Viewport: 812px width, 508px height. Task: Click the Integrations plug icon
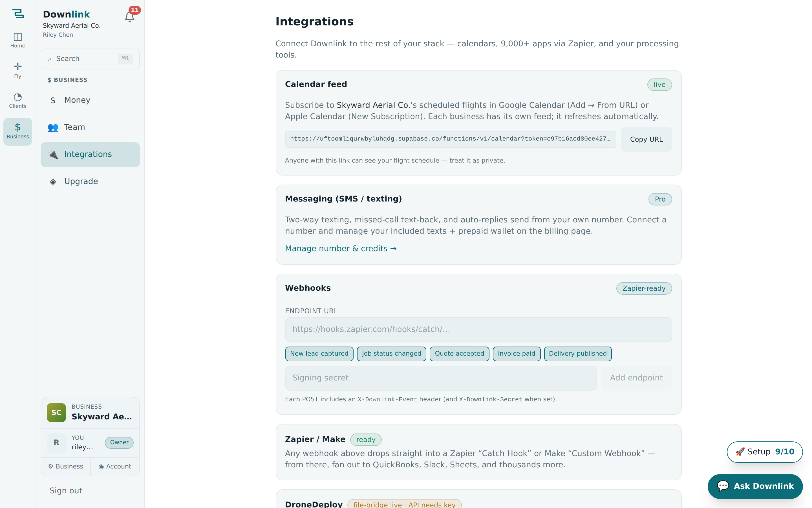pyautogui.click(x=53, y=155)
